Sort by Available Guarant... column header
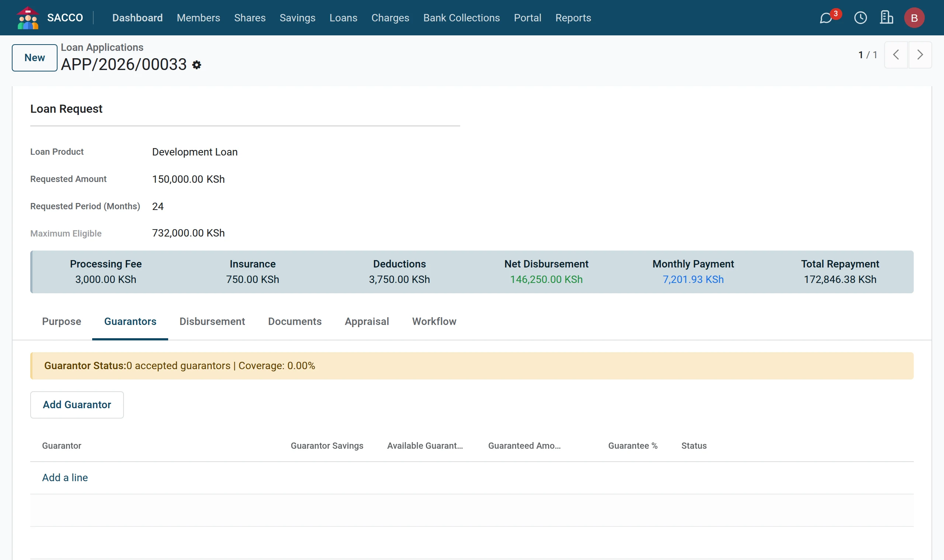944x560 pixels. tap(425, 446)
